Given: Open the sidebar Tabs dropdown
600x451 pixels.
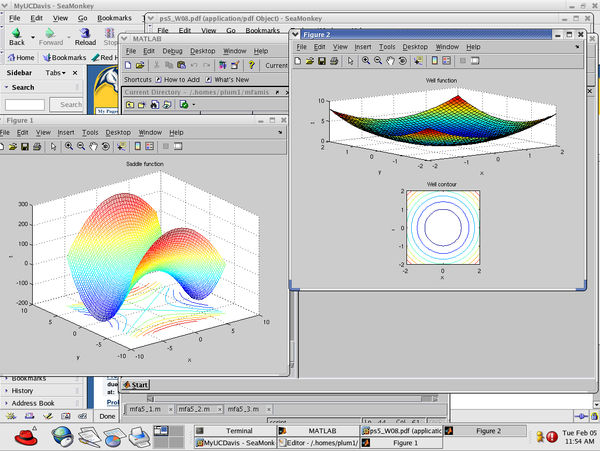Looking at the screenshot, I should pos(55,73).
